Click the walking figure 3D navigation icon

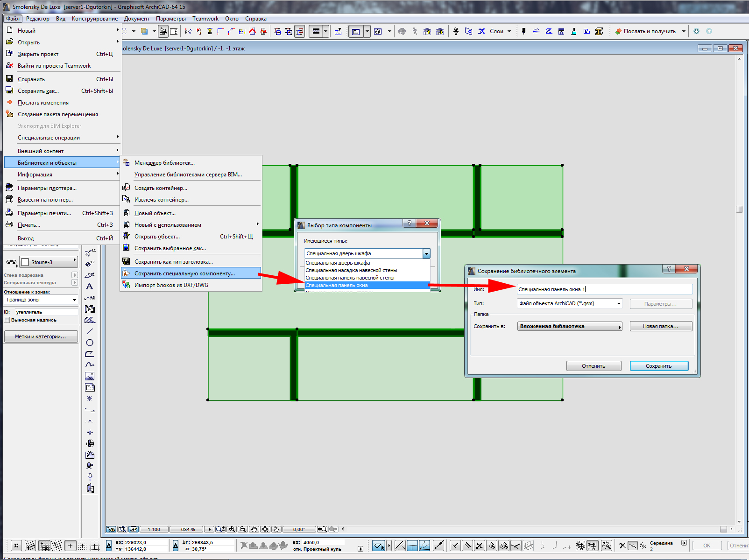coord(415,31)
